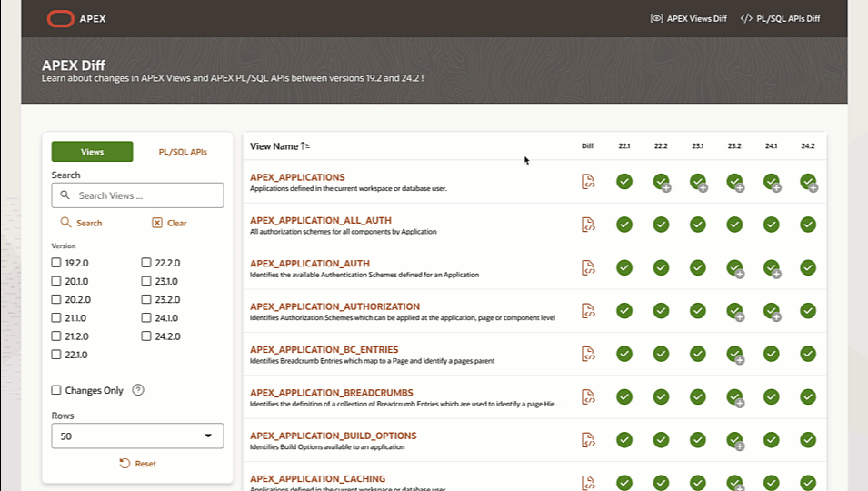Click the 23.2 changed-check icon for APEX_APPLICATION_AUTH
Screen dimensions: 868x491
coord(735,268)
